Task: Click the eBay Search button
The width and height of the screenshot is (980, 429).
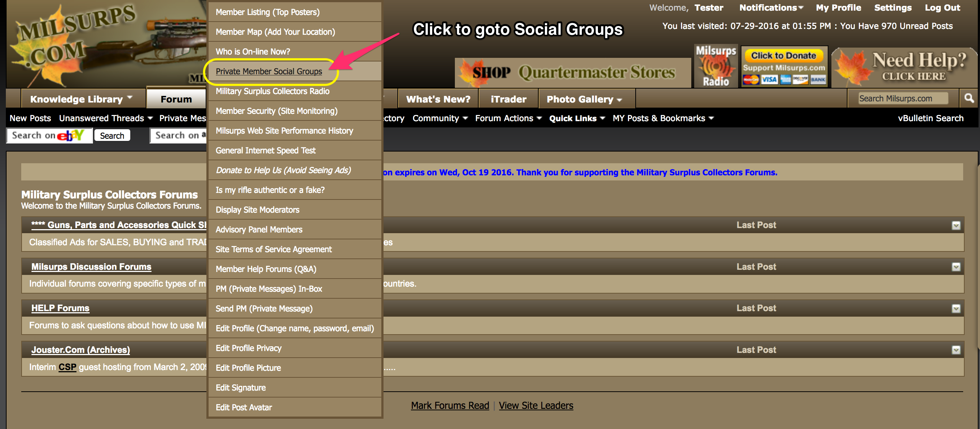Action: pyautogui.click(x=112, y=135)
